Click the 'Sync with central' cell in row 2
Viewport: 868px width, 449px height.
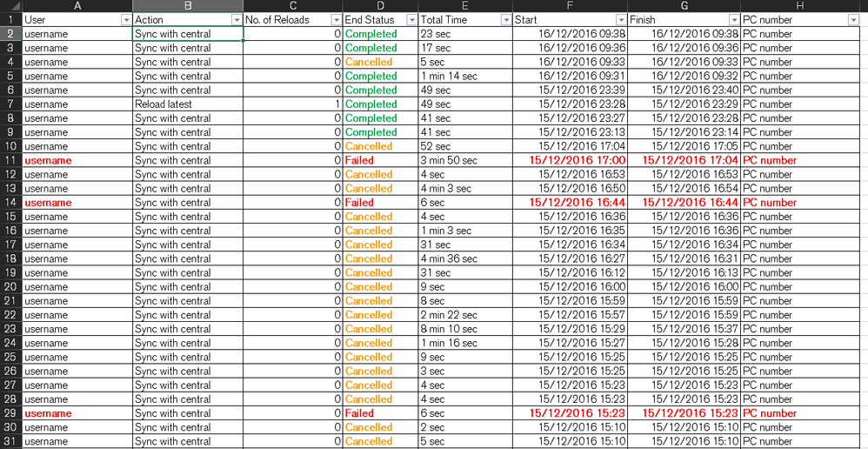tap(188, 34)
